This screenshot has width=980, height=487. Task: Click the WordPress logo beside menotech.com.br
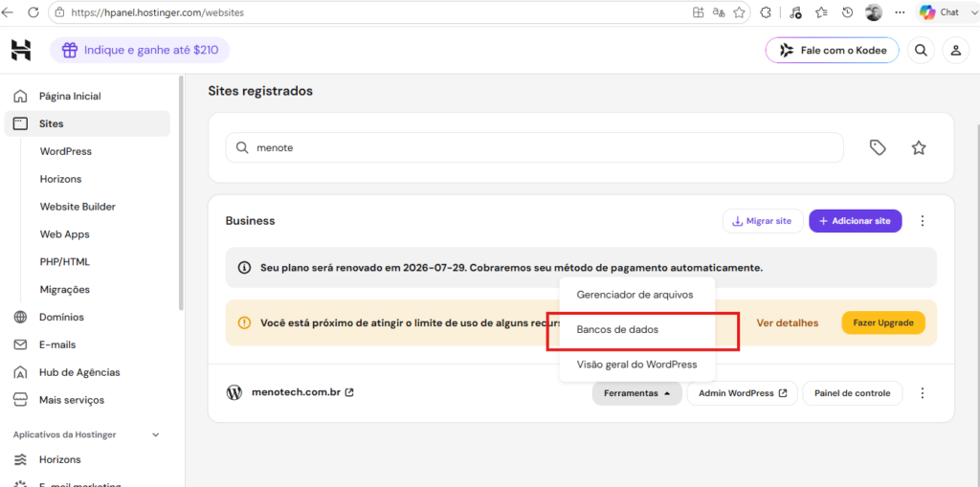[x=234, y=393]
